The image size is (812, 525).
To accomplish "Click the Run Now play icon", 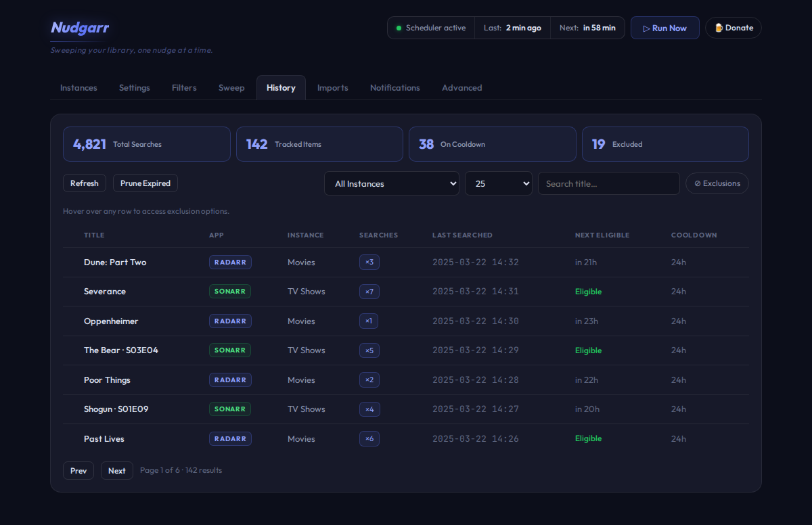I will coord(648,27).
